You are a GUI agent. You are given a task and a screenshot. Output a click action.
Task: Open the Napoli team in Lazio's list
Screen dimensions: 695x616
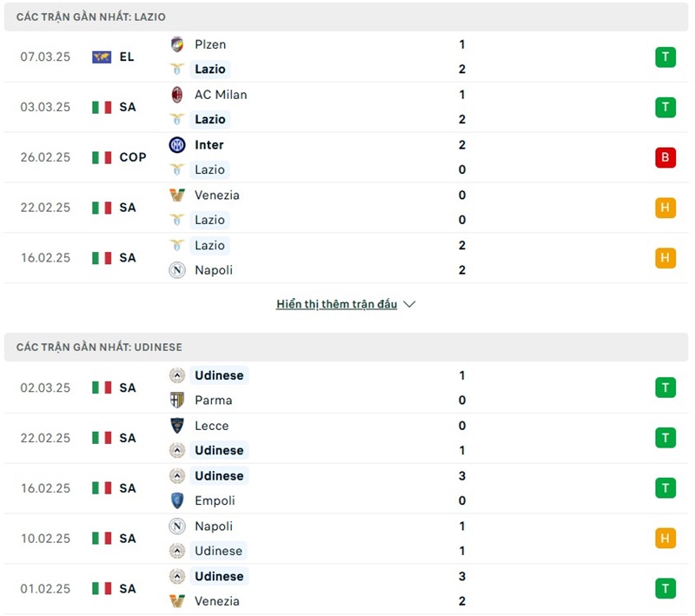(214, 270)
